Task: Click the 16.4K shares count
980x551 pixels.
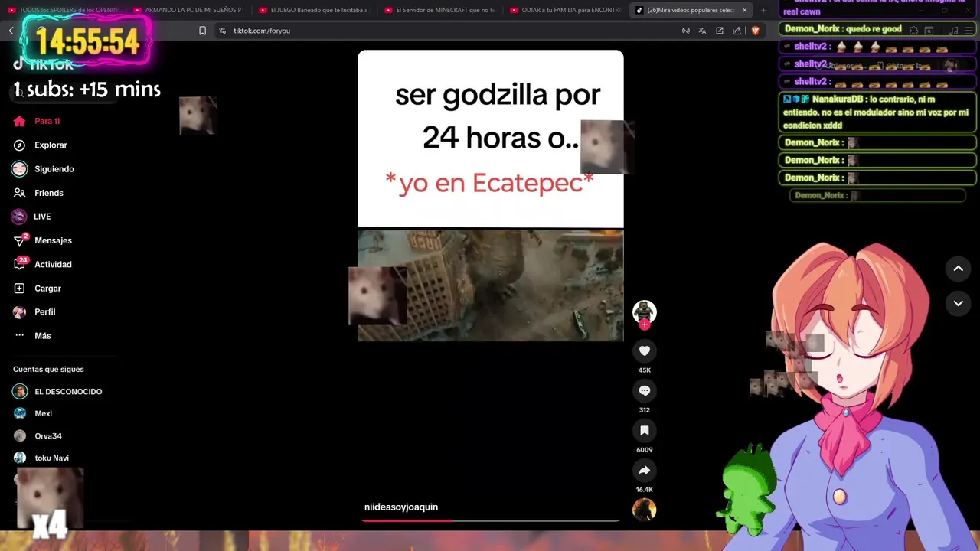Action: coord(645,490)
